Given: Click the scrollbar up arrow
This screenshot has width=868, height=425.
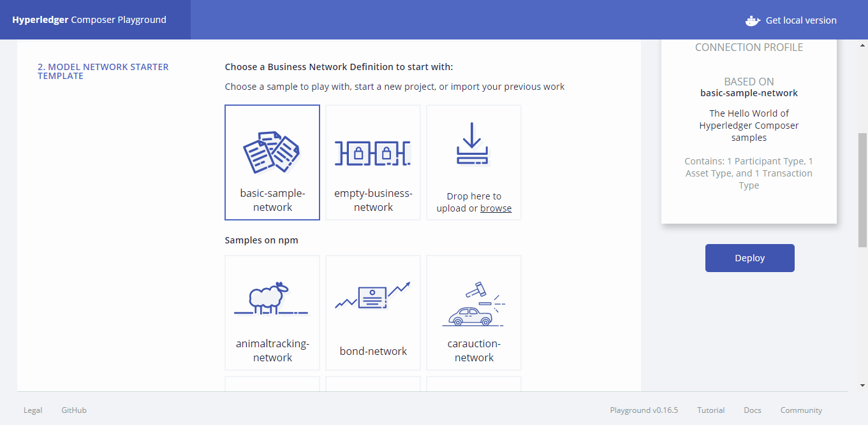Looking at the screenshot, I should pyautogui.click(x=863, y=44).
